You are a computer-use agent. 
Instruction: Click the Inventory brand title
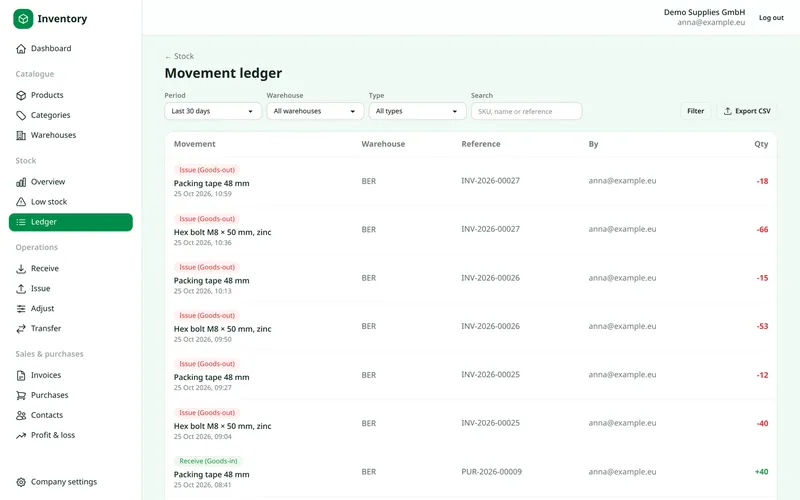pyautogui.click(x=62, y=19)
